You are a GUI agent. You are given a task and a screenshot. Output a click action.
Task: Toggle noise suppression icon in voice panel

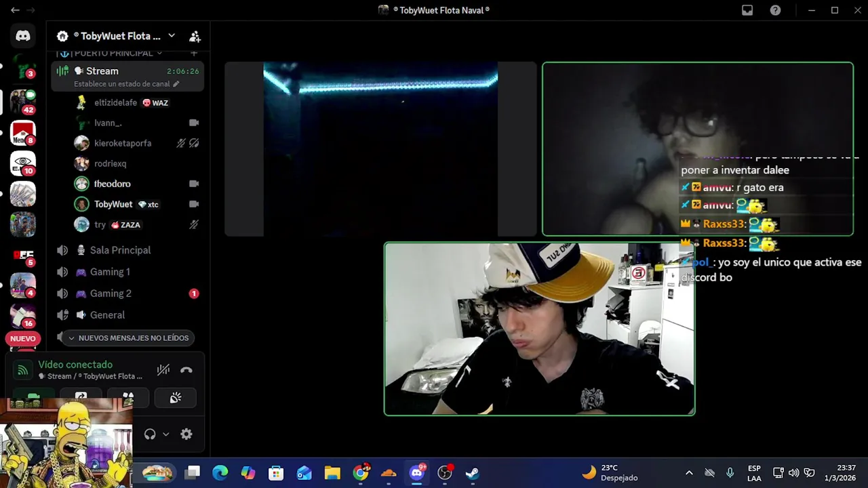[x=163, y=370]
